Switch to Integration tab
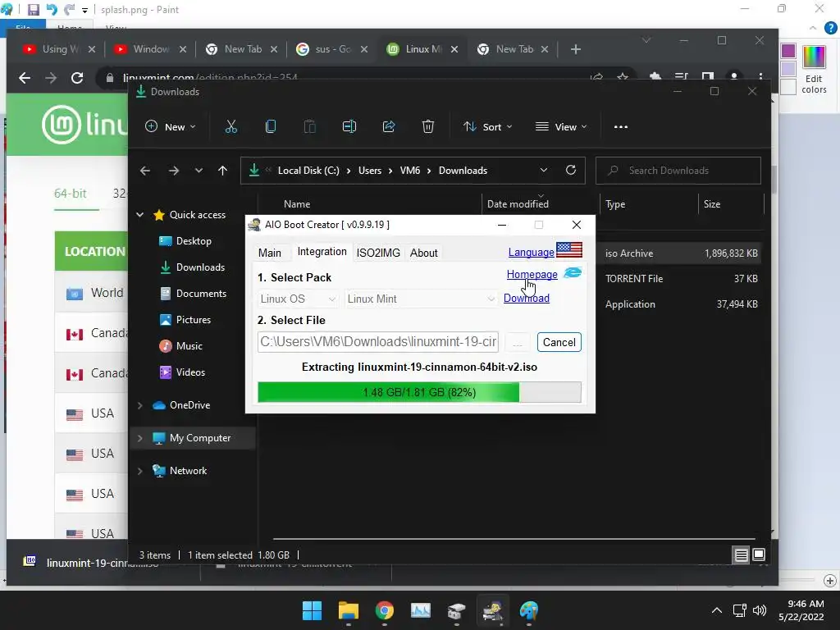 pyautogui.click(x=322, y=252)
